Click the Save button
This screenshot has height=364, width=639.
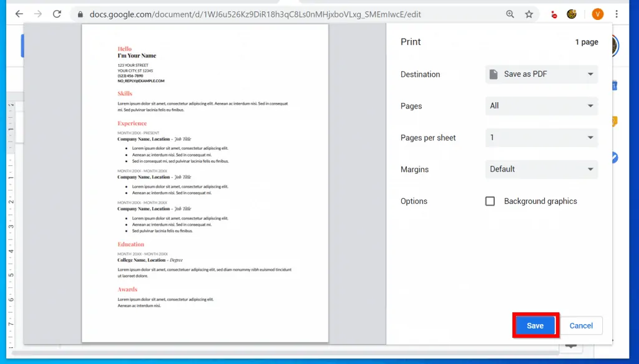click(x=535, y=325)
